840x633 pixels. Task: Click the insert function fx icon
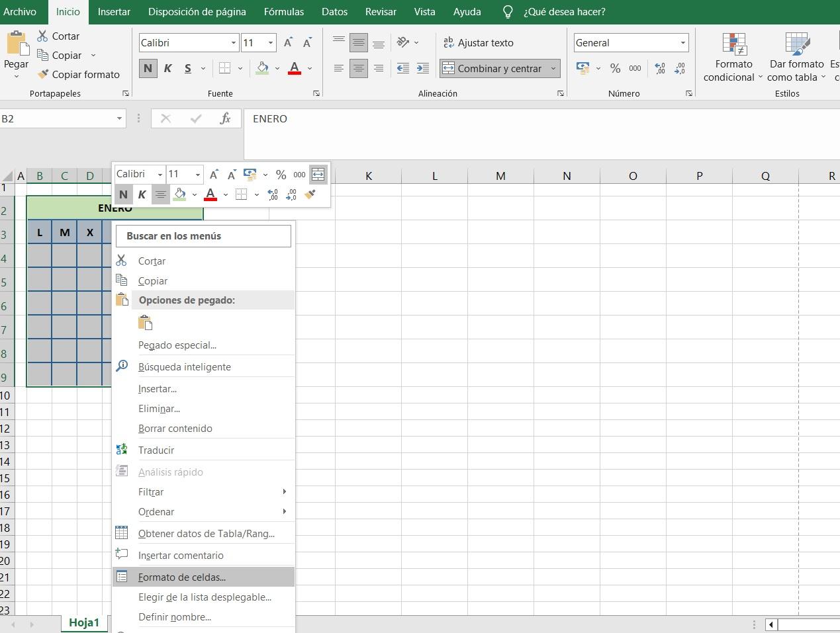(225, 118)
